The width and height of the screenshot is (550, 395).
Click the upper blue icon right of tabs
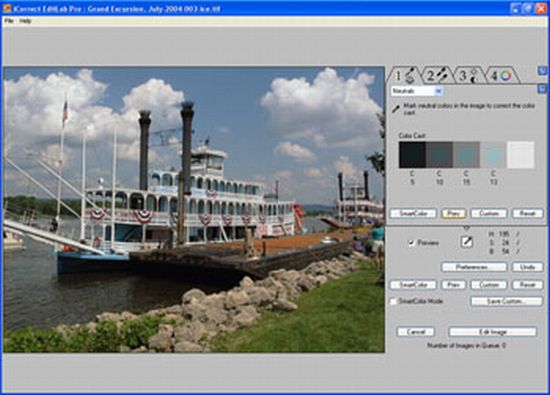click(542, 71)
